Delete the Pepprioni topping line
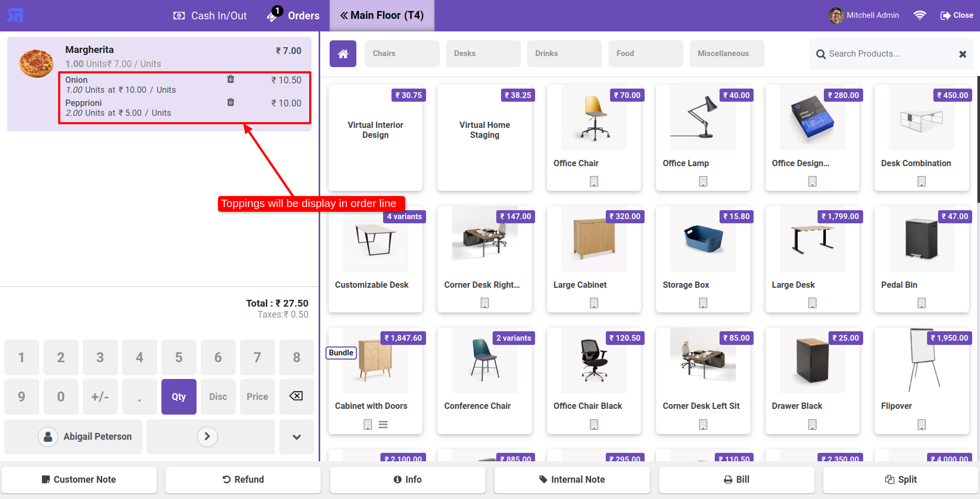 click(230, 102)
